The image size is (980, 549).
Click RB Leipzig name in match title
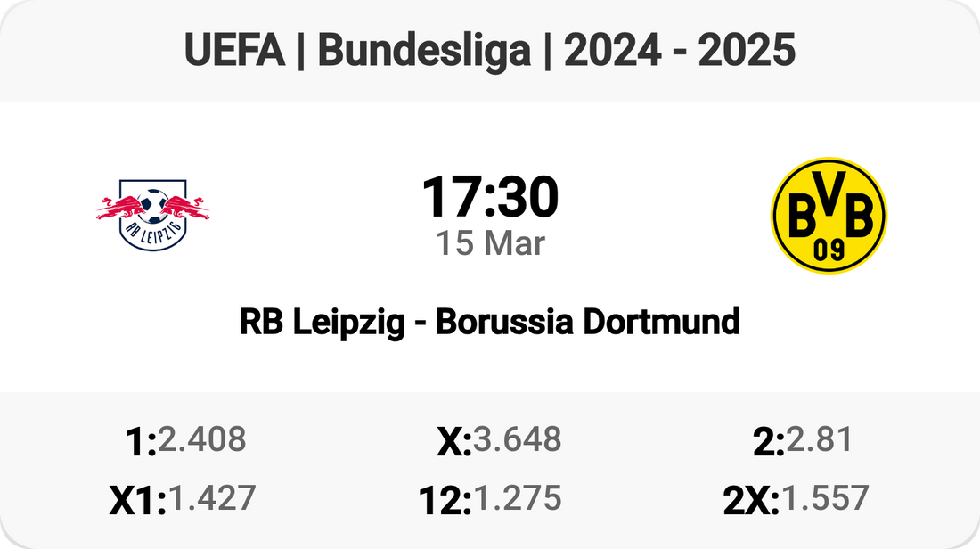click(322, 322)
